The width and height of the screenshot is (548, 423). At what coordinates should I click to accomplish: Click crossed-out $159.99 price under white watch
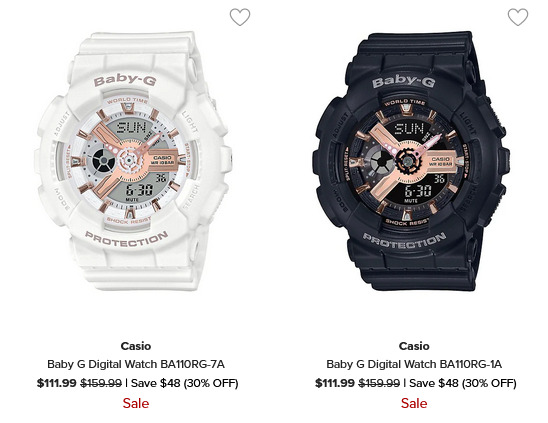(x=101, y=383)
